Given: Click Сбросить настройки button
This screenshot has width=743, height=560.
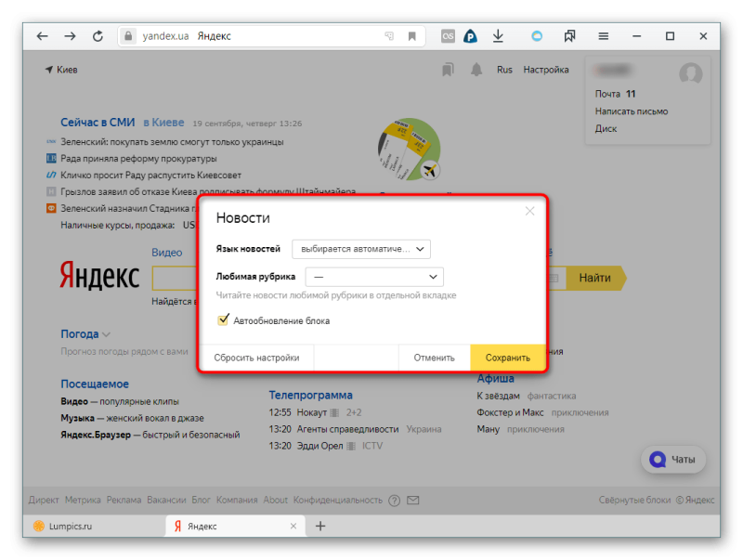Looking at the screenshot, I should pyautogui.click(x=256, y=358).
